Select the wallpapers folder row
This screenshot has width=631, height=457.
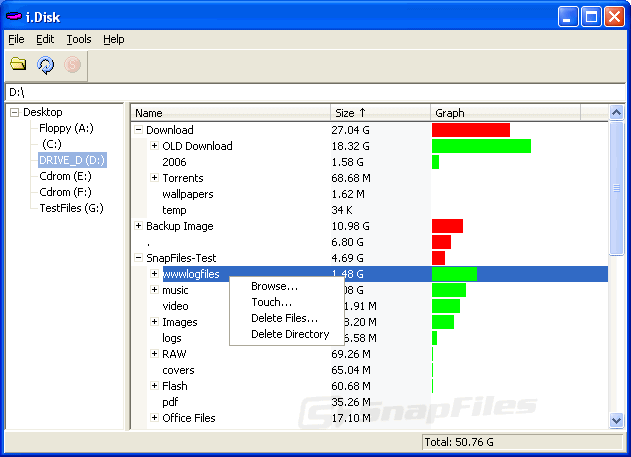point(188,194)
